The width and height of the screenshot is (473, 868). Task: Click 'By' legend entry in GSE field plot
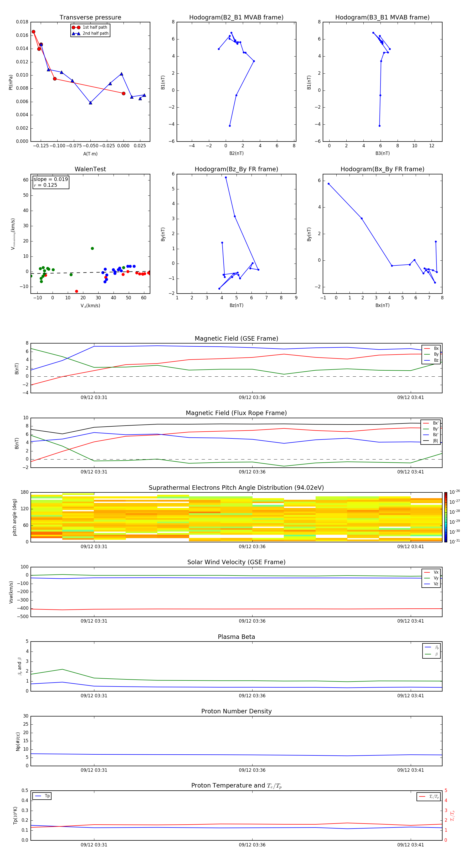pos(431,355)
